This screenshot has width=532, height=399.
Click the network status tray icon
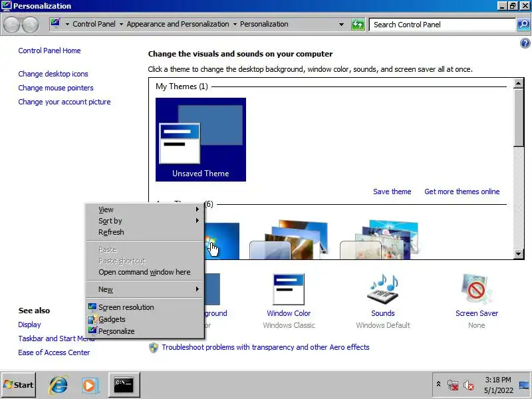coord(453,385)
